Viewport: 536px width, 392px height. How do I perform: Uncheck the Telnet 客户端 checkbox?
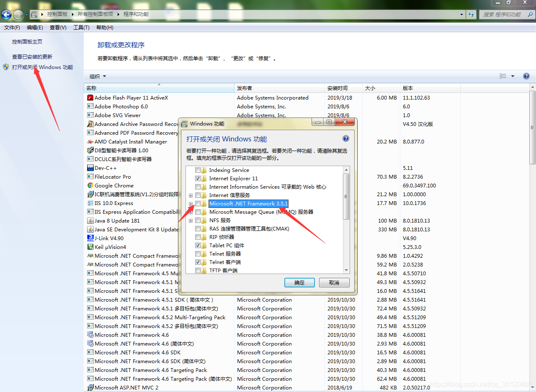[x=198, y=262]
